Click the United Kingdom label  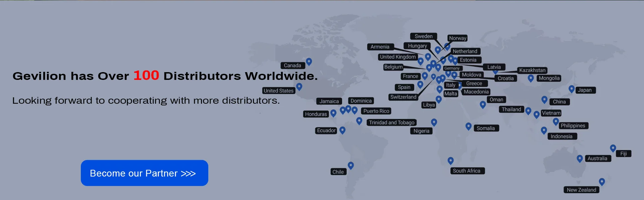tap(398, 57)
